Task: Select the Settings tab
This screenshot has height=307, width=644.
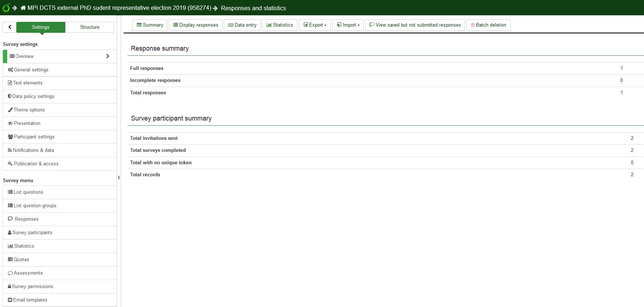Action: [x=41, y=27]
